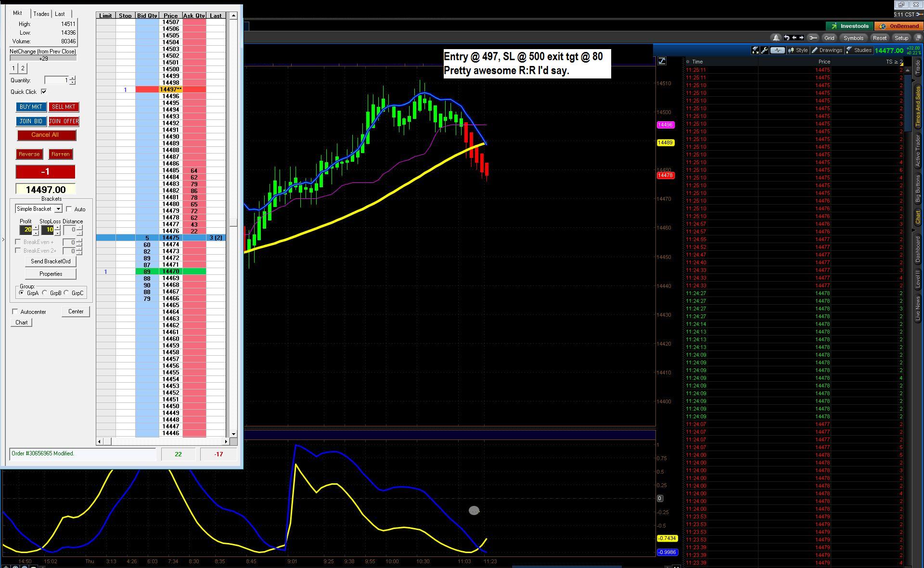Click the wrench icon beside CST clock
Screen dimensions: 924x568
tap(919, 14)
